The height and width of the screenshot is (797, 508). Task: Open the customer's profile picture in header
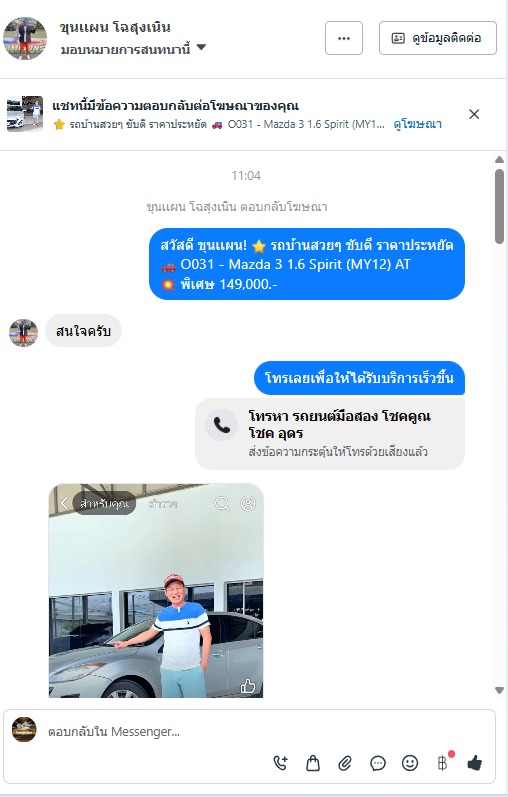(x=25, y=38)
